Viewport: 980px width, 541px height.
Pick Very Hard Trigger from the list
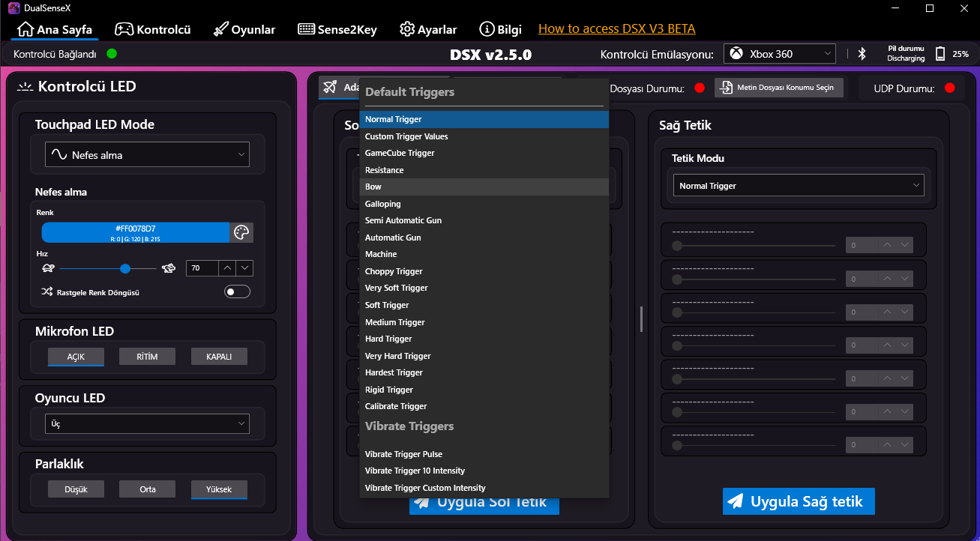pos(484,356)
